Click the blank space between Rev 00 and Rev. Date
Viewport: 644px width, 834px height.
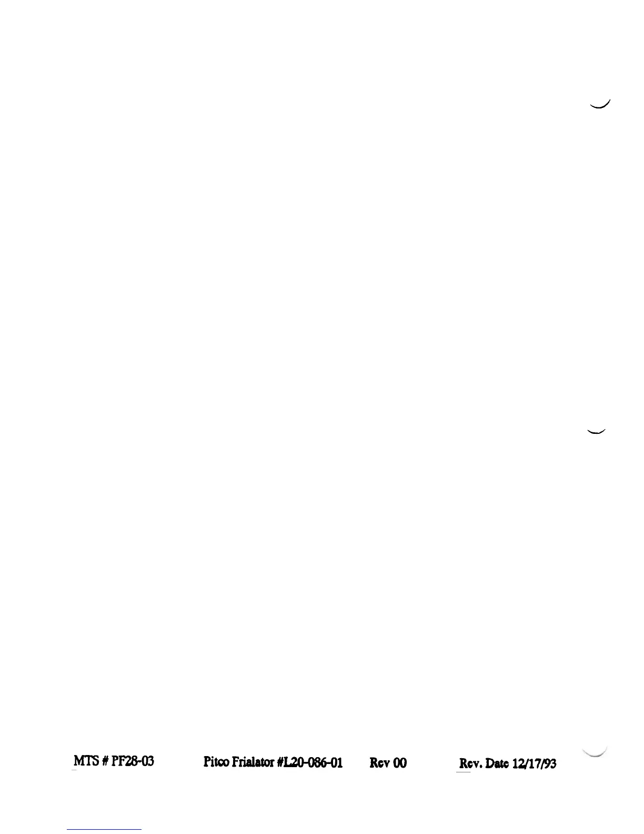pyautogui.click(x=432, y=763)
